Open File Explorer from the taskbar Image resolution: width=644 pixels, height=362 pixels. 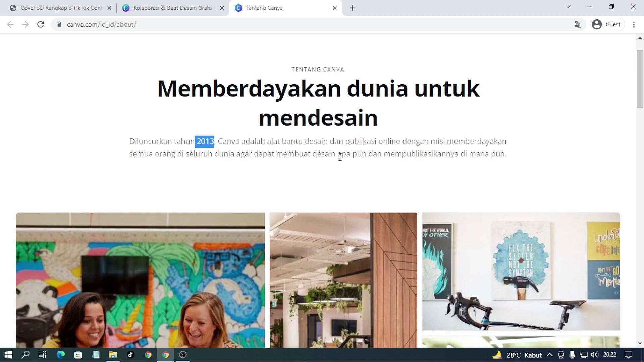coord(113,355)
